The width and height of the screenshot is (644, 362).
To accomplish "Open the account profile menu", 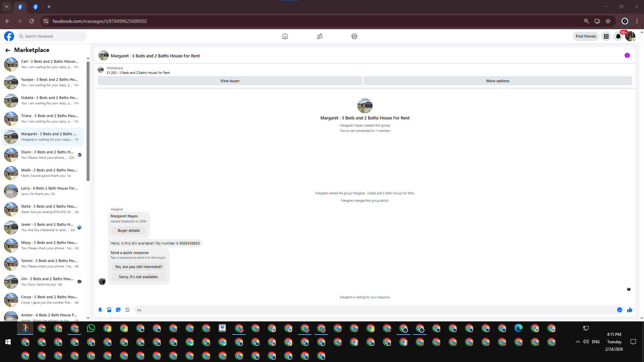I will 630,36.
